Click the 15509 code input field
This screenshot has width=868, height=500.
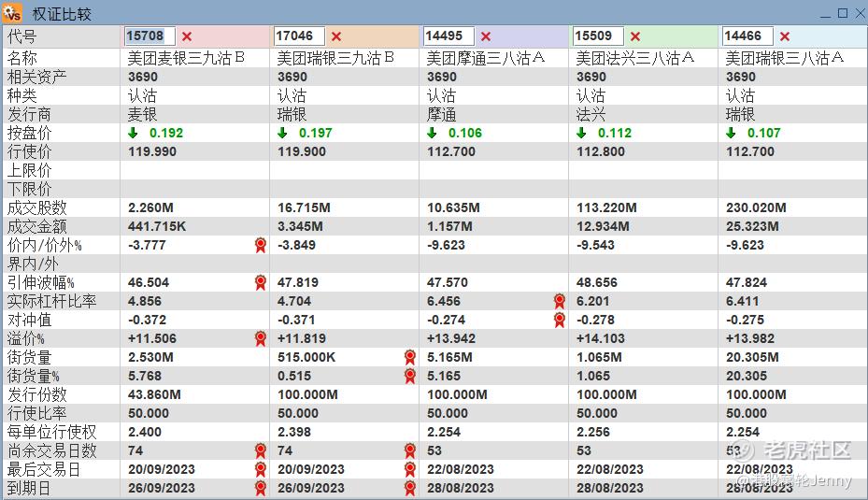coord(598,36)
